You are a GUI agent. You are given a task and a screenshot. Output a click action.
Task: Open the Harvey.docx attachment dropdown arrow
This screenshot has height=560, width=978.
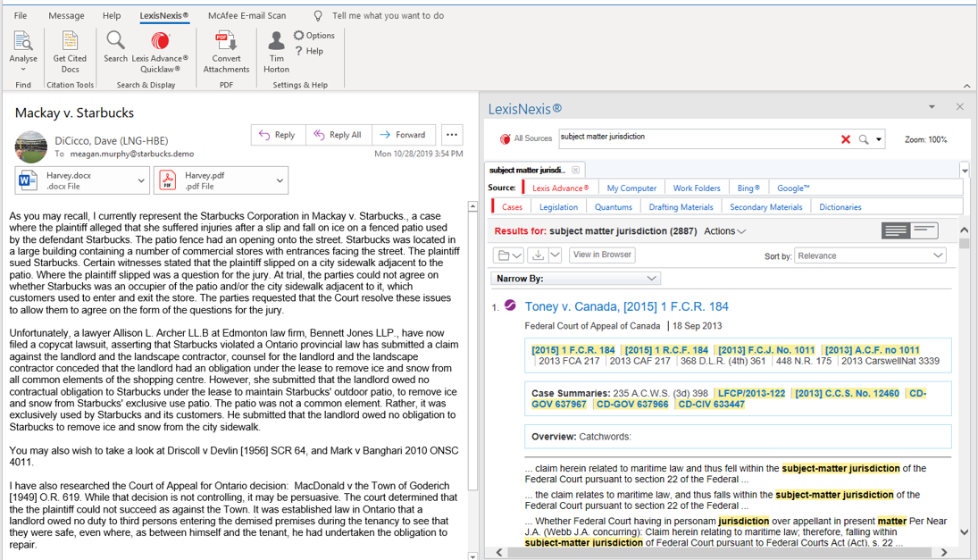[x=141, y=180]
